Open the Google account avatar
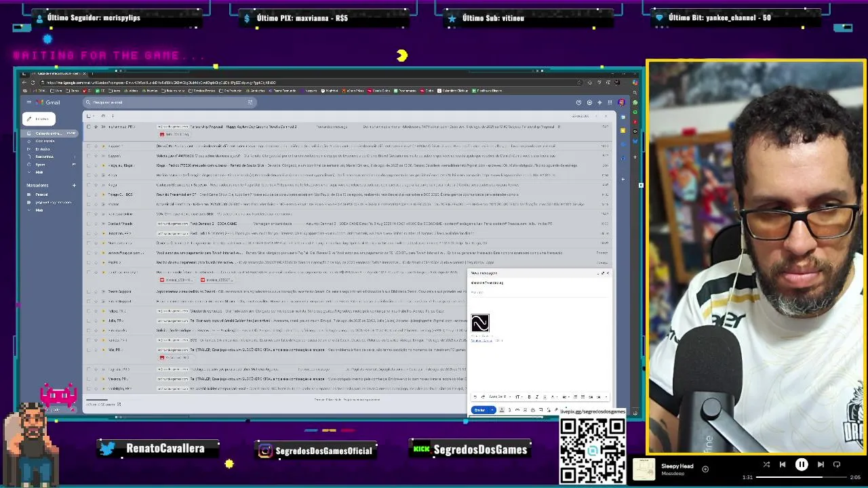868x488 pixels. 621,102
